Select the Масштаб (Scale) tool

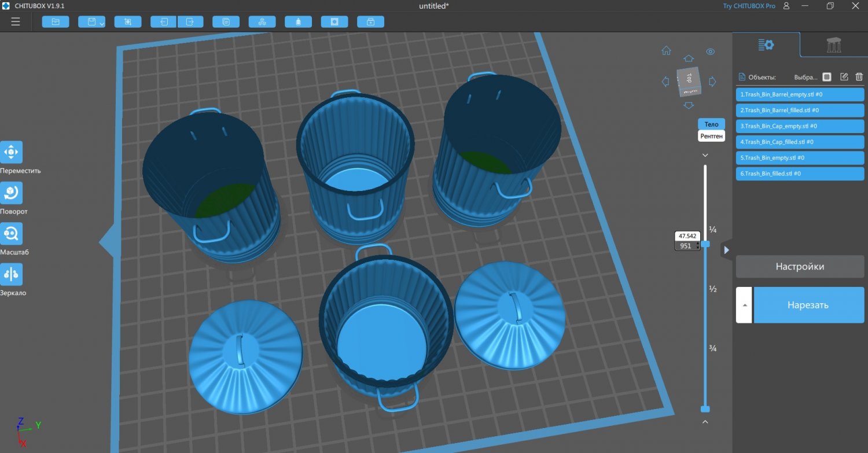11,233
